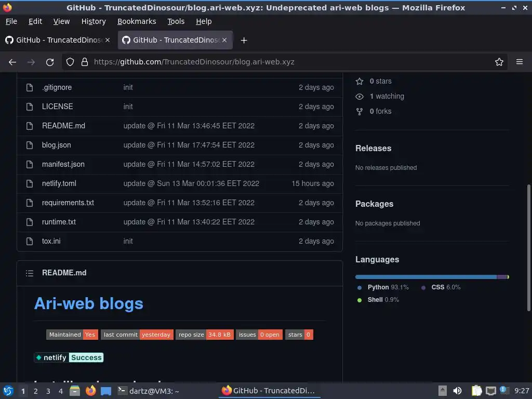Open the Packages section heading

tap(374, 204)
